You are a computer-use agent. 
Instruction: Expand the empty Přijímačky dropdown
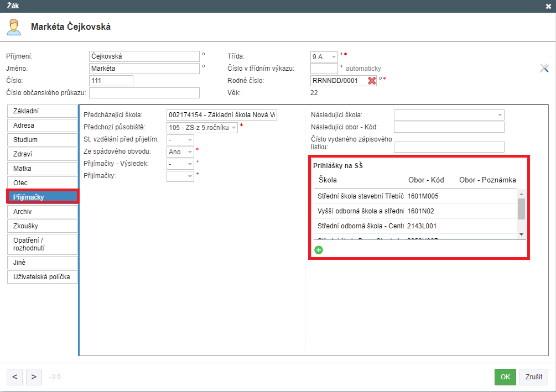point(180,176)
